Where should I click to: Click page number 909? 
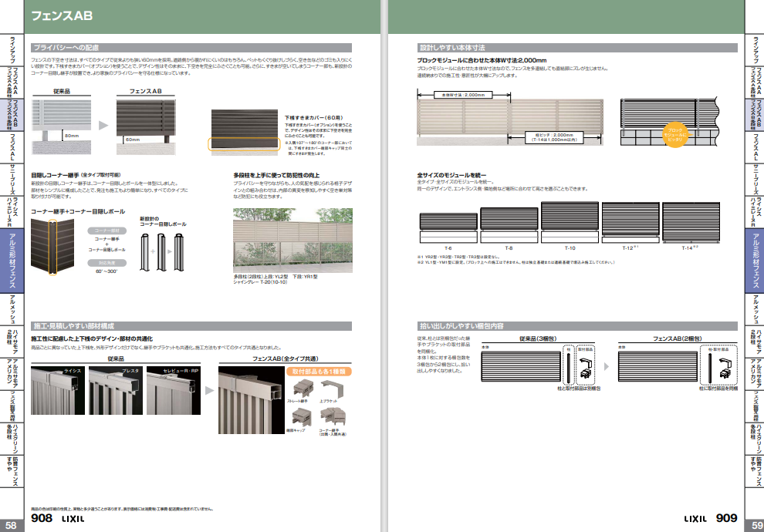click(x=726, y=518)
